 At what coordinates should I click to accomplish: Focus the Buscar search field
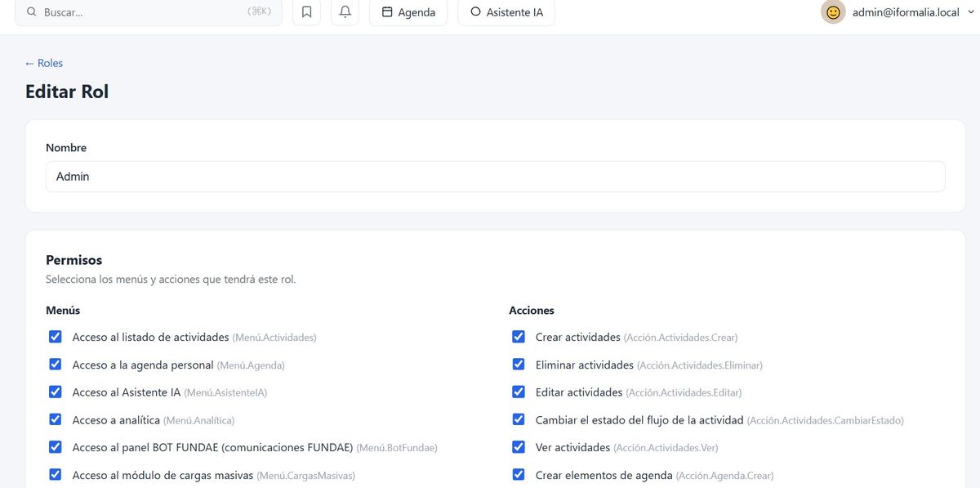tap(149, 12)
